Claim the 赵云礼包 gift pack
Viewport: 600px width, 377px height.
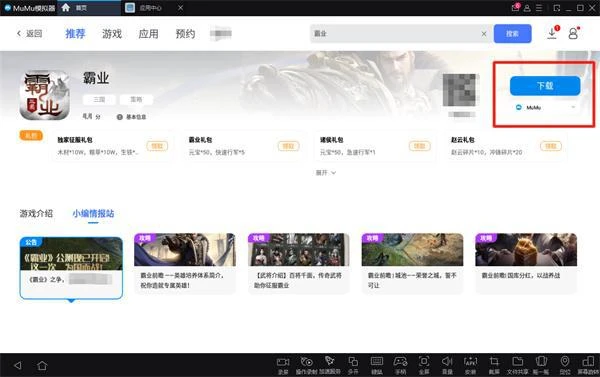pyautogui.click(x=551, y=146)
